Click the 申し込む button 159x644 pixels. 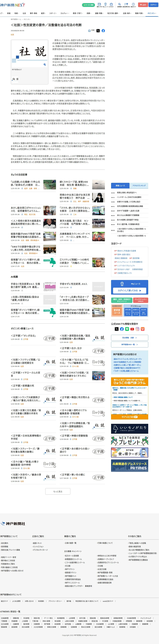(143, 5)
